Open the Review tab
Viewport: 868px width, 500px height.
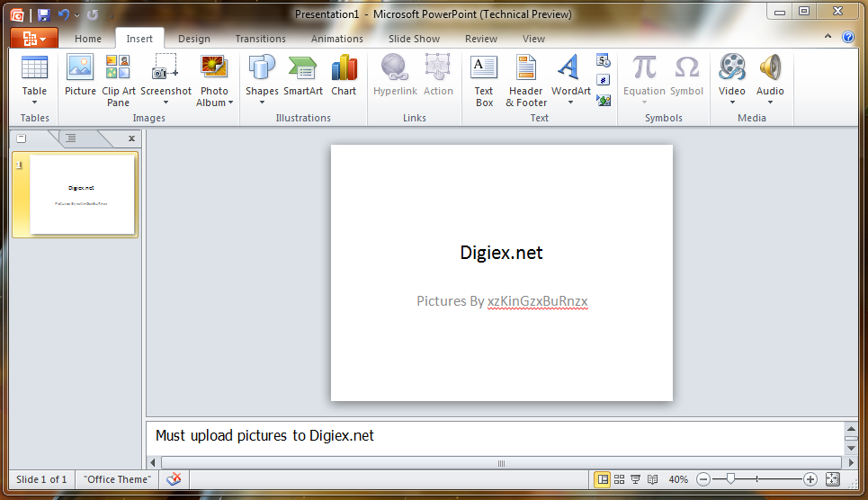tap(480, 39)
